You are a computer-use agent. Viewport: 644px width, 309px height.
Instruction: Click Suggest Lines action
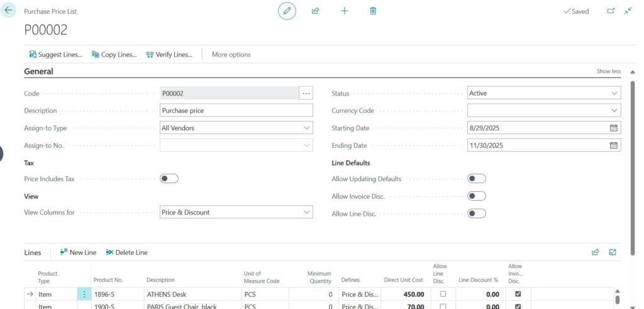coord(55,54)
